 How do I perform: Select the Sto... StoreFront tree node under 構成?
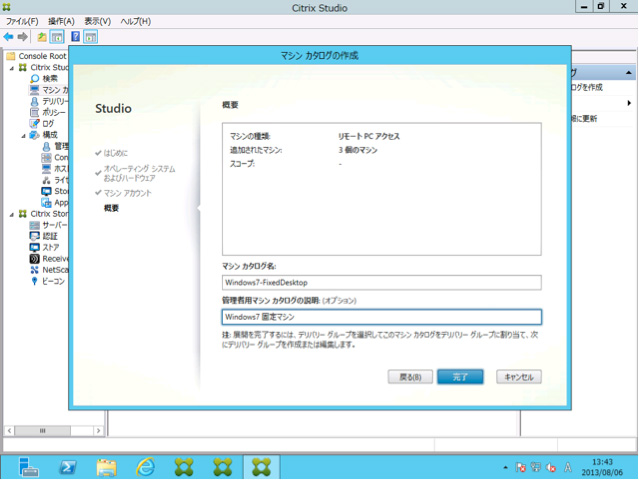pyautogui.click(x=55, y=191)
